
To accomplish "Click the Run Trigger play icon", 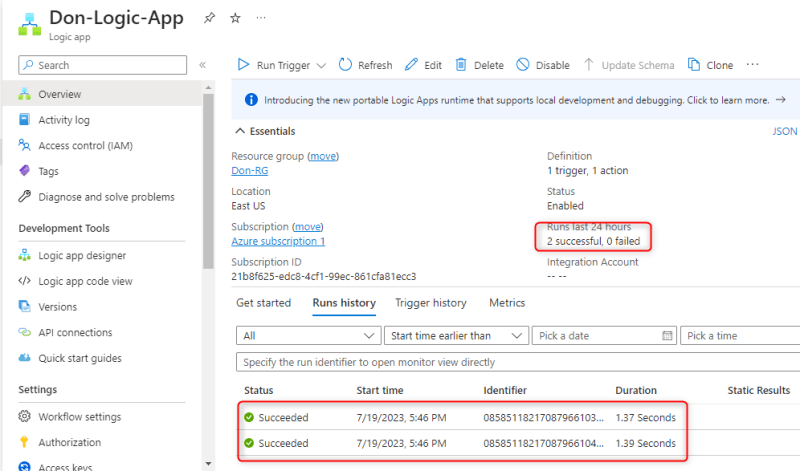I will tap(243, 65).
